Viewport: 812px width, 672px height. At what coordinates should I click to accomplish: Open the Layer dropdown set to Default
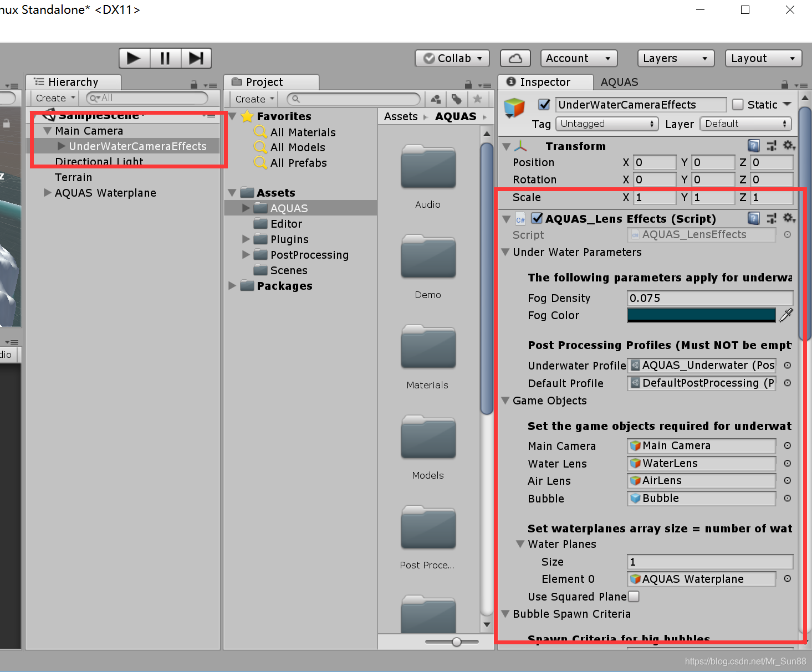point(745,124)
